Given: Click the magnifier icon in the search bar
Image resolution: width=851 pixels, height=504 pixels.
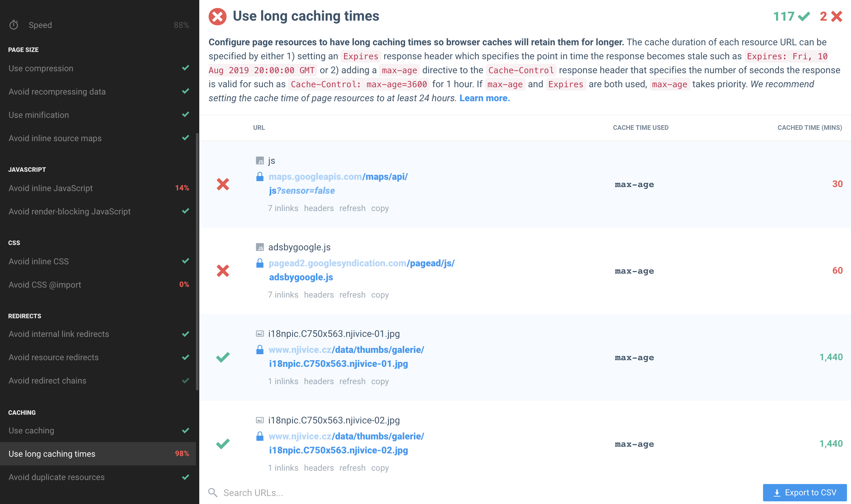Looking at the screenshot, I should [x=213, y=492].
